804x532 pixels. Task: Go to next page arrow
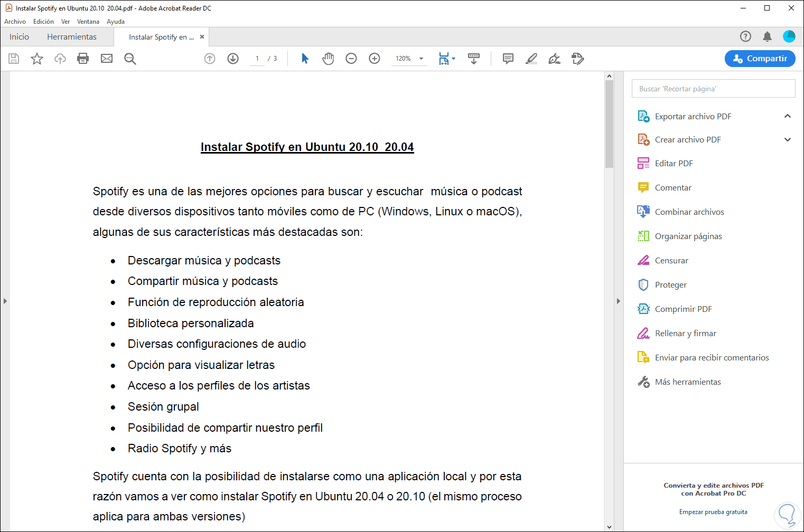click(233, 59)
